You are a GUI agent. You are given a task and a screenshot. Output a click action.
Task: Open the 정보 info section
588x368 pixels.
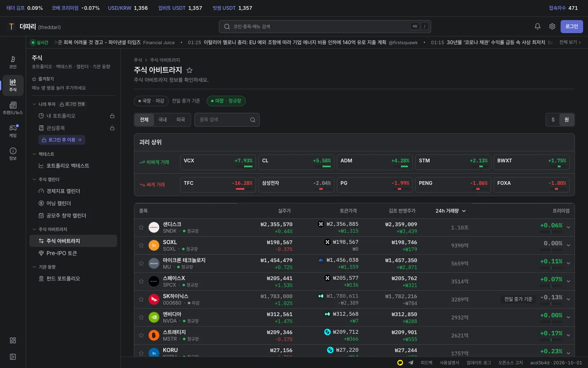click(13, 154)
